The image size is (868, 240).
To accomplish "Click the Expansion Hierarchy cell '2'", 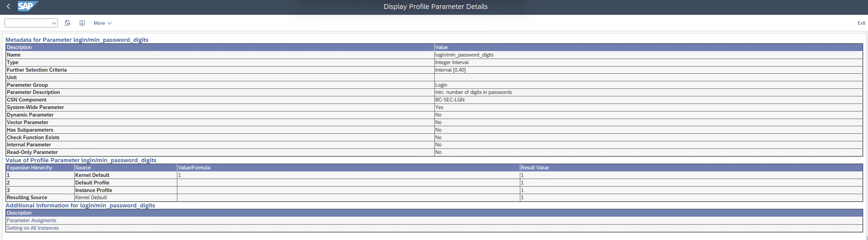I will [x=40, y=183].
